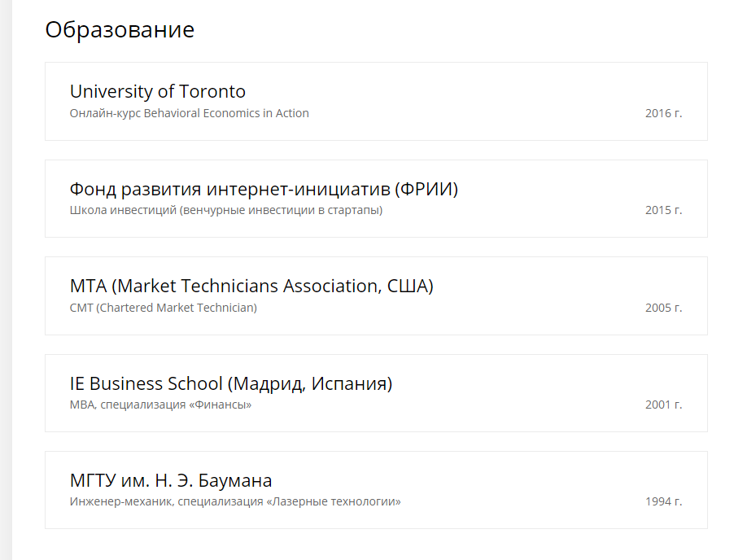Screen dimensions: 734x560
Task: Click blank space between Инженер-механик subtitle and 1994
Action: point(521,501)
